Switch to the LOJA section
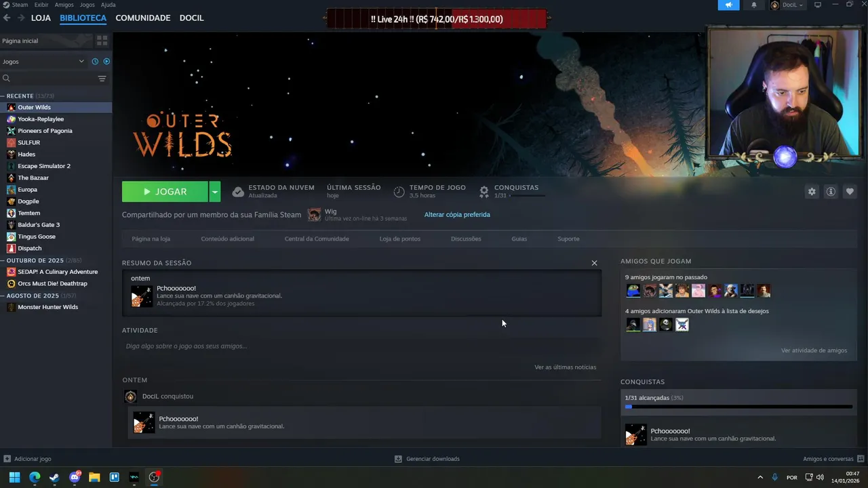This screenshot has width=868, height=488. [x=41, y=18]
